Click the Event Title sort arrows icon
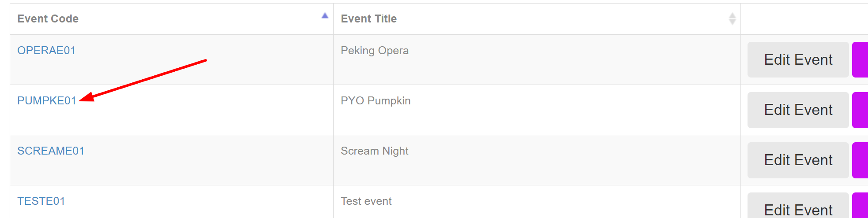 tap(732, 19)
